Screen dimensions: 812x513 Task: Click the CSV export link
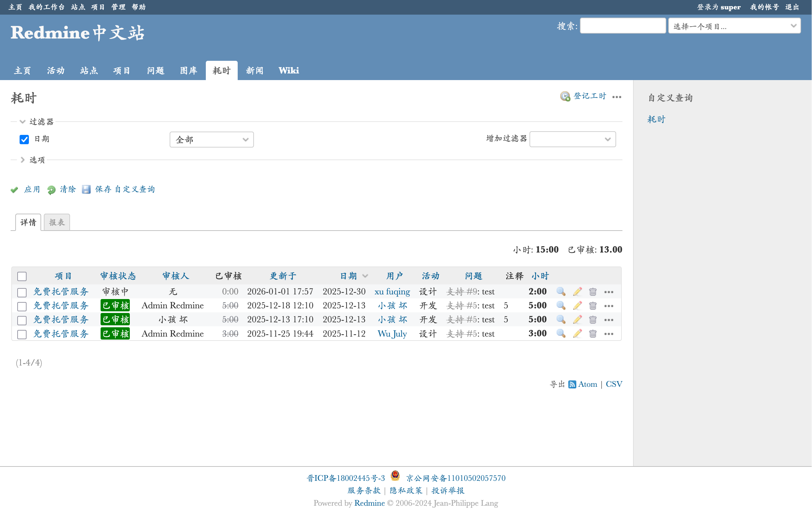tap(614, 384)
